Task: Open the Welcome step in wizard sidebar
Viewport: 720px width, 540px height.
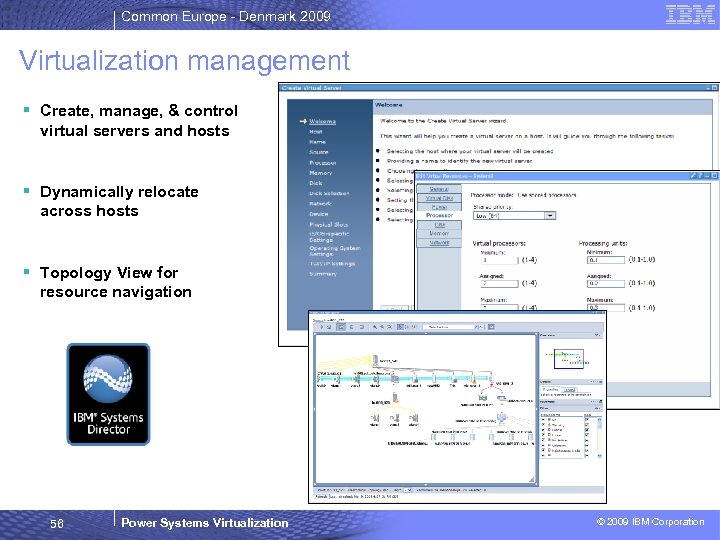Action: point(322,121)
